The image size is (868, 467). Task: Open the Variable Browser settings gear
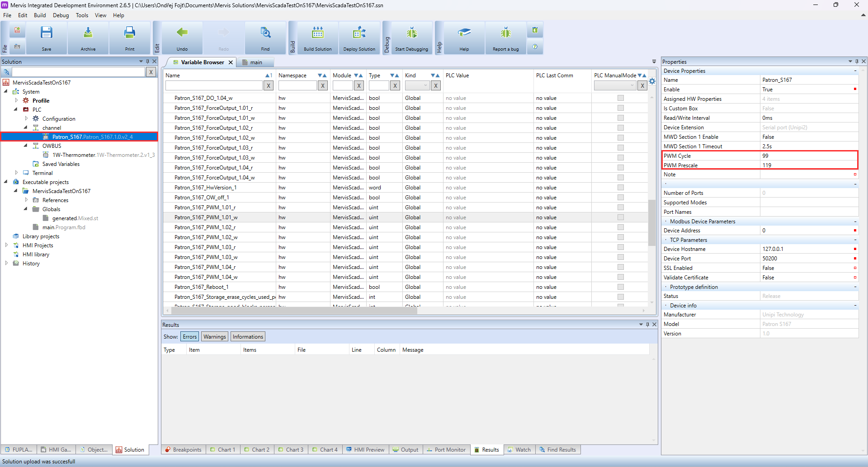coord(652,81)
